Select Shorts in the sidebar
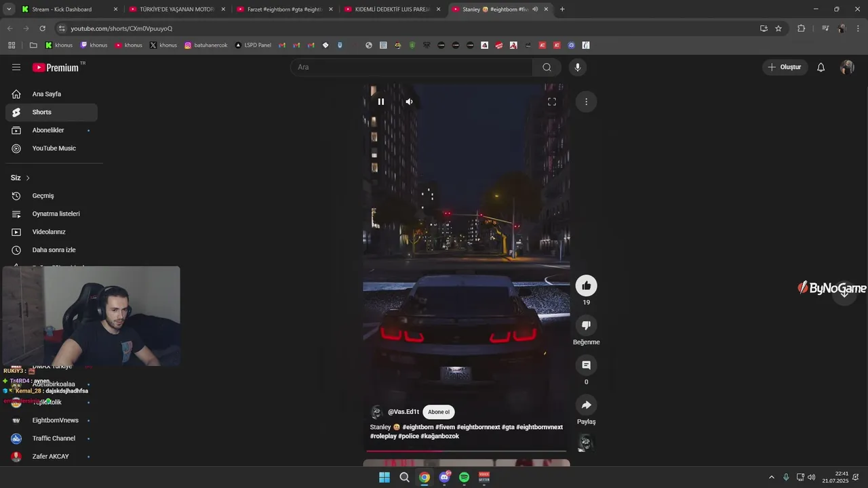The height and width of the screenshot is (488, 868). (x=52, y=112)
